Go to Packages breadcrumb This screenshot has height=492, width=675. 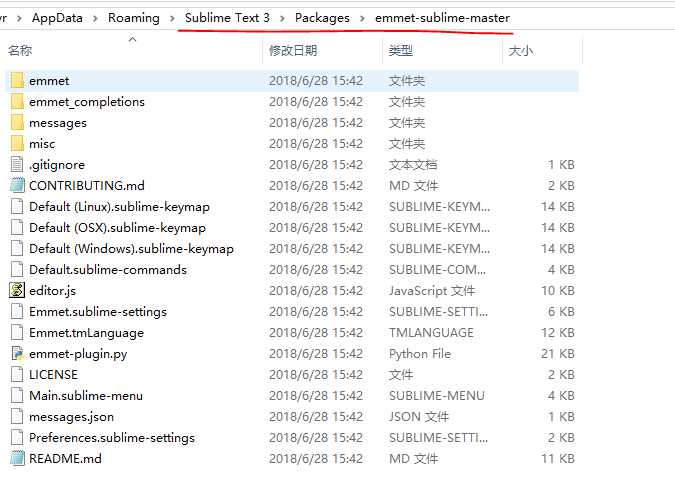coord(322,18)
